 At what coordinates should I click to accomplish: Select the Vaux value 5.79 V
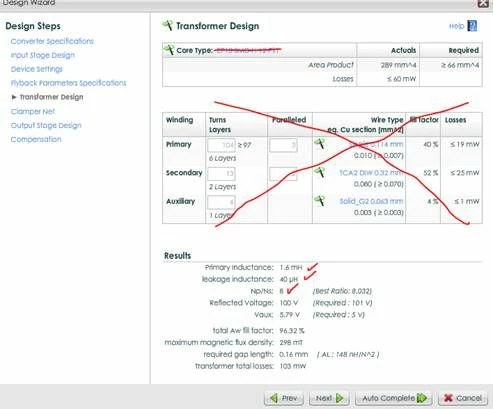click(289, 315)
